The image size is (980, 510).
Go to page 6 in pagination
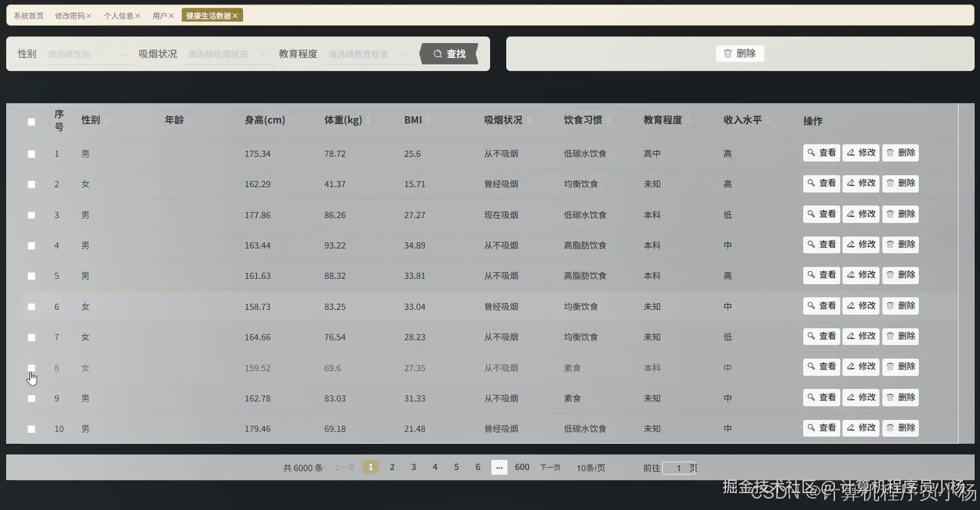pos(478,467)
